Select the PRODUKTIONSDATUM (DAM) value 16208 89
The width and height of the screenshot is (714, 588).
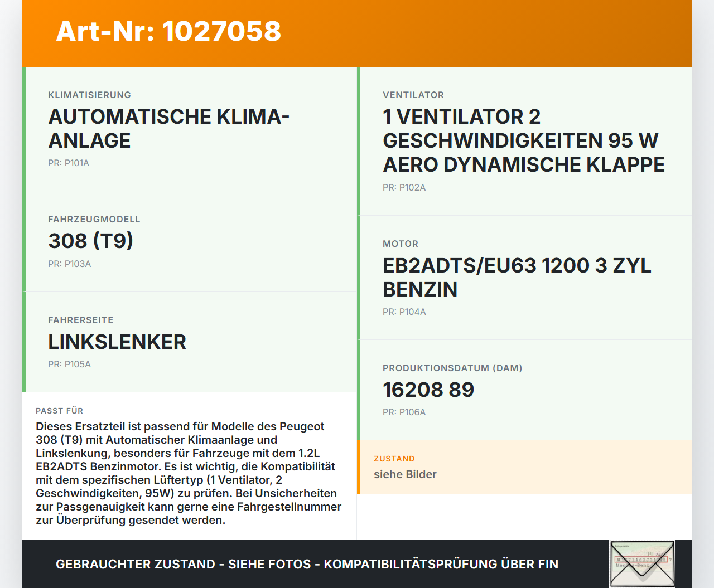428,390
